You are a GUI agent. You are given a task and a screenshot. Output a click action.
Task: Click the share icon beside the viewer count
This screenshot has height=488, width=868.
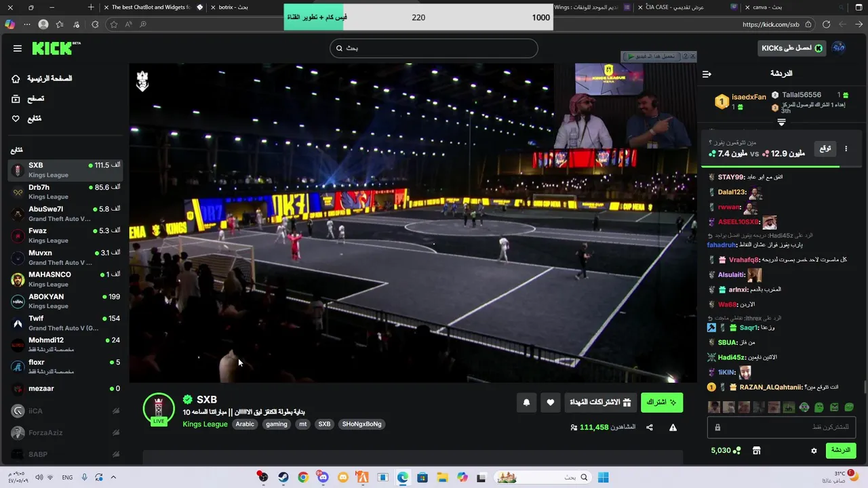tap(650, 428)
